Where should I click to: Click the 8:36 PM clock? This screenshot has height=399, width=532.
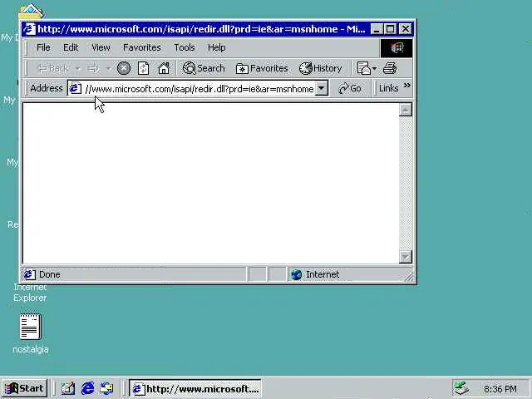(500, 389)
